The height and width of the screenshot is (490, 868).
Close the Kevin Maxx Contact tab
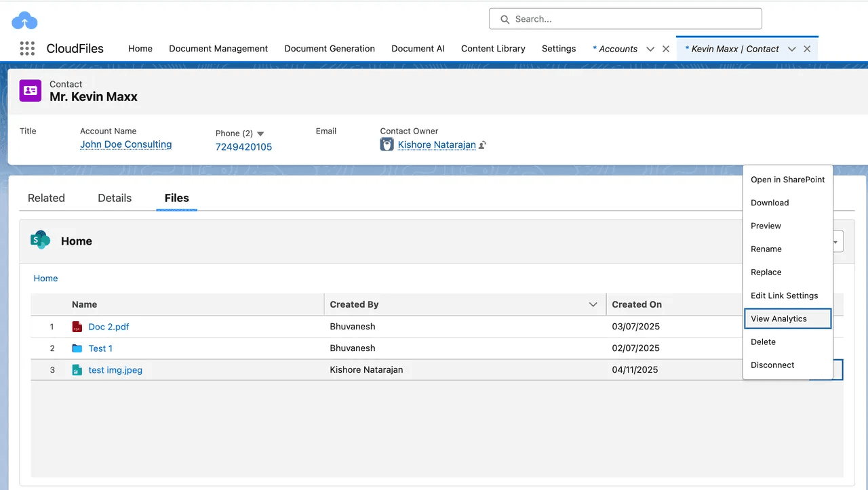click(x=807, y=48)
